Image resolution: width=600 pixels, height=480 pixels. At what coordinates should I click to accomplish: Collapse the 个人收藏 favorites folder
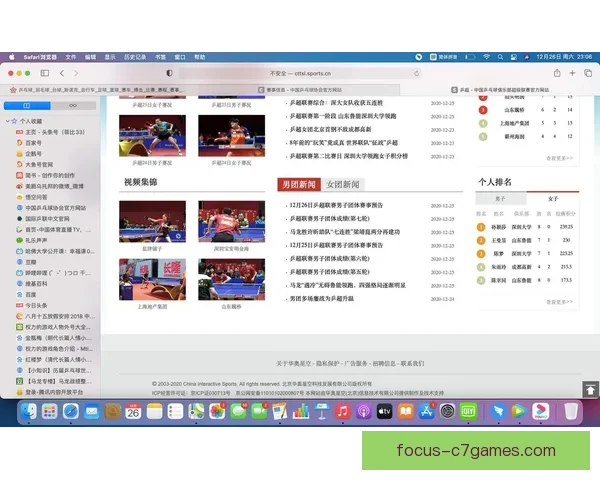[7, 121]
